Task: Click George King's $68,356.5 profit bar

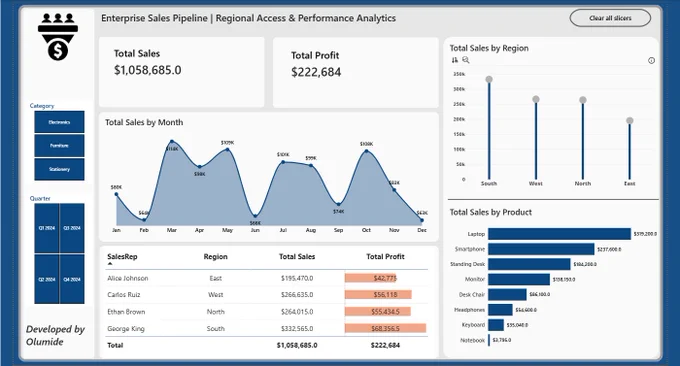Action: (386, 328)
